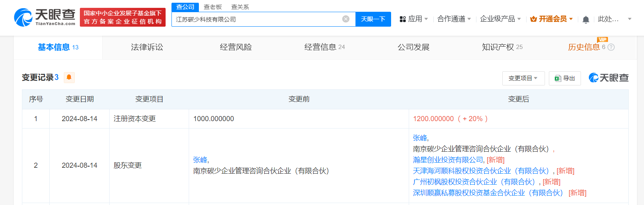Click the company name search input field

(x=256, y=19)
